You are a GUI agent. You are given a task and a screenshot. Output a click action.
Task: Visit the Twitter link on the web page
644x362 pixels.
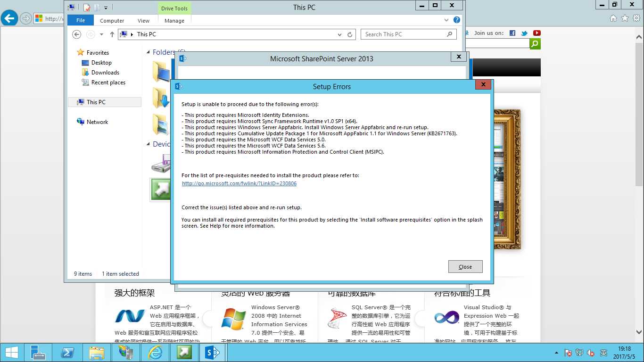tap(524, 33)
